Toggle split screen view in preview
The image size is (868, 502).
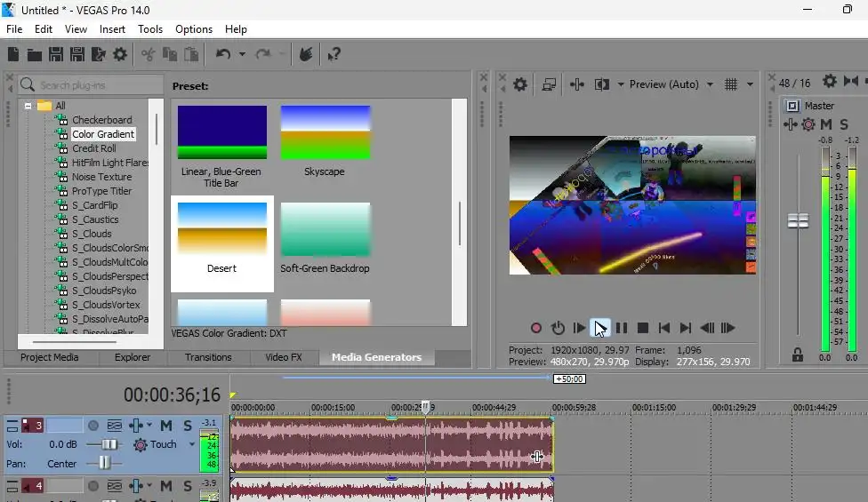tap(602, 84)
